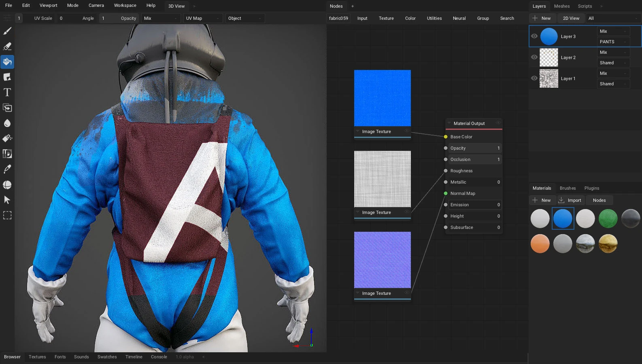Adjust the brush Opacity slider in header
Image resolution: width=642 pixels, height=364 pixels.
point(119,18)
